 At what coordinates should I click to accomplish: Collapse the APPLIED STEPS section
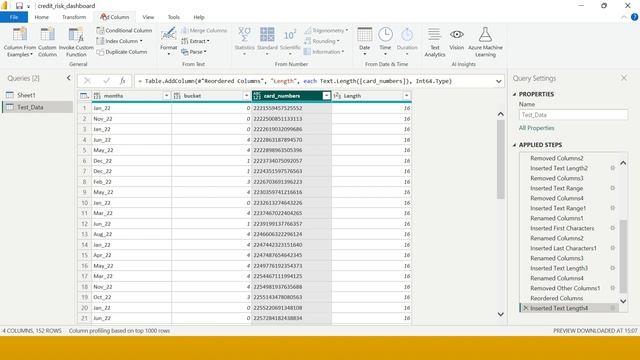pos(514,145)
